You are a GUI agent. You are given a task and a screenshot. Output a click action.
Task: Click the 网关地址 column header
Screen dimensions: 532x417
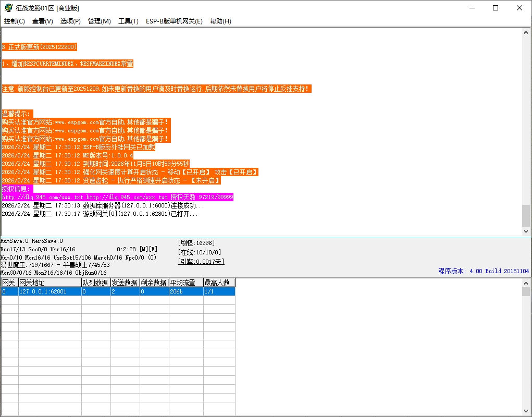pos(50,283)
